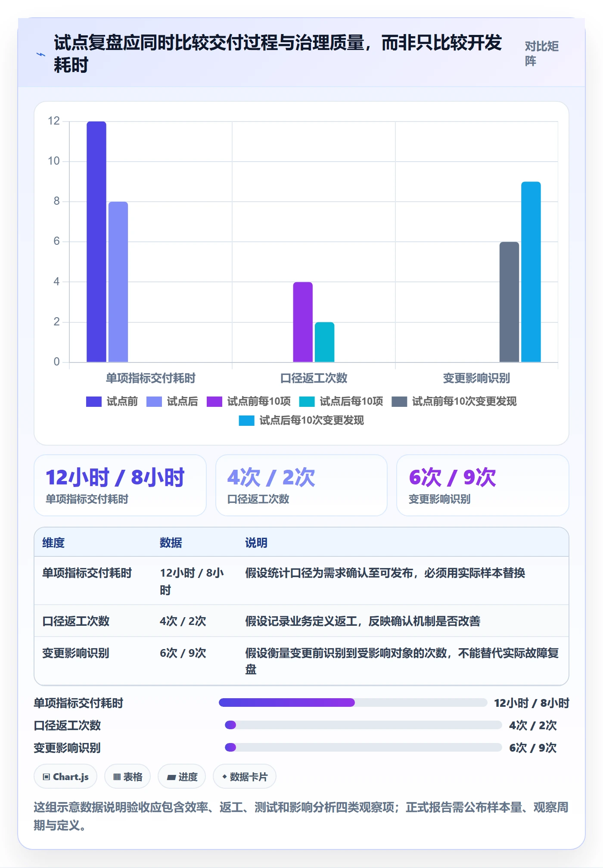Toggle the 试点前每10项 legend color box
The width and height of the screenshot is (603, 868).
[214, 402]
